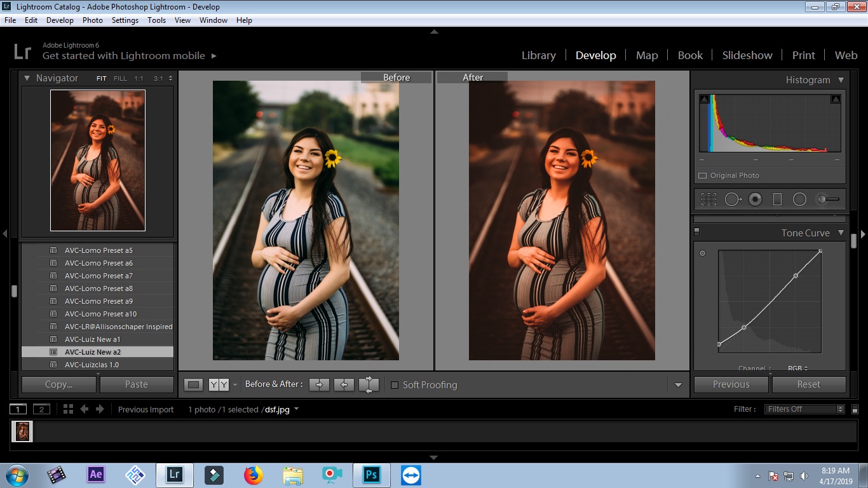Open the Filters Off dropdown
The height and width of the screenshot is (488, 868).
(805, 409)
